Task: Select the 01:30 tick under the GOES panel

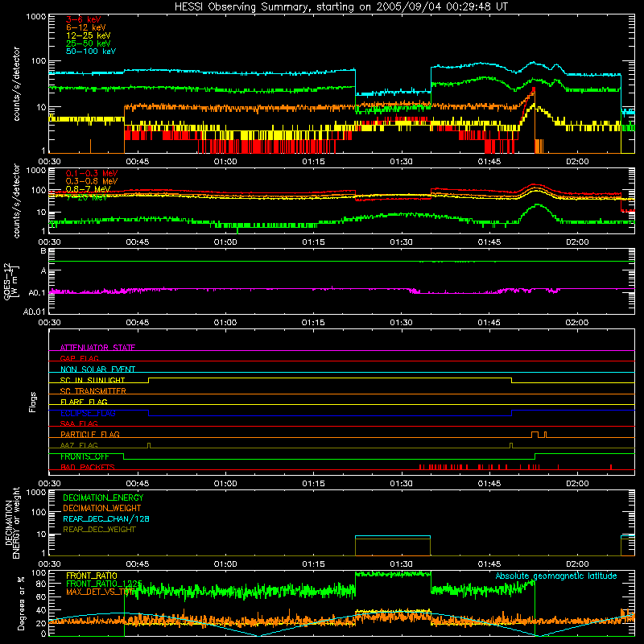Action: click(x=401, y=323)
